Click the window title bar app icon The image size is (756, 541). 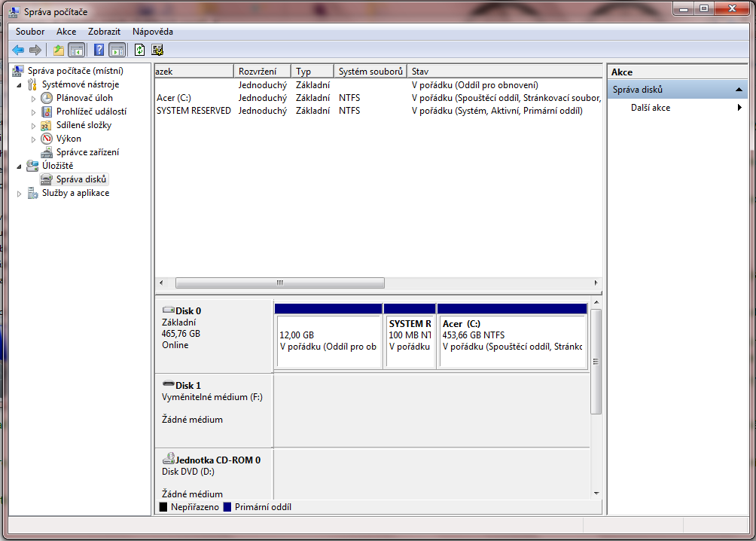click(14, 11)
